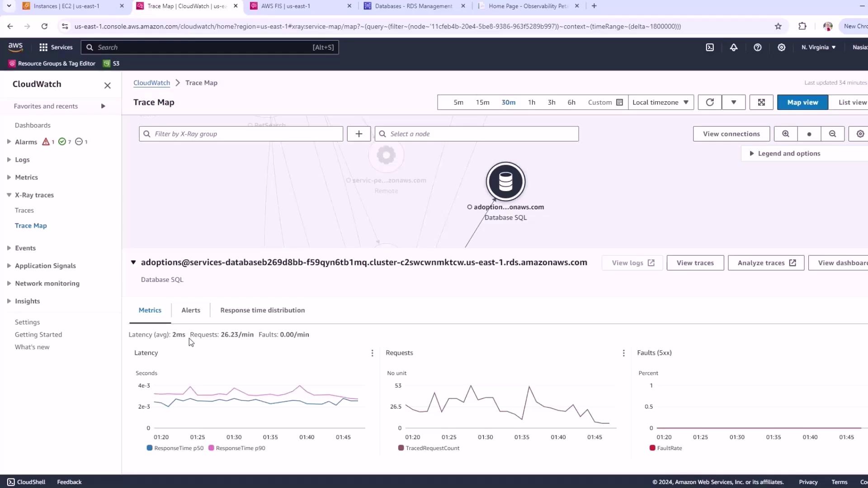
Task: Open the Alerts tab
Action: pos(190,310)
